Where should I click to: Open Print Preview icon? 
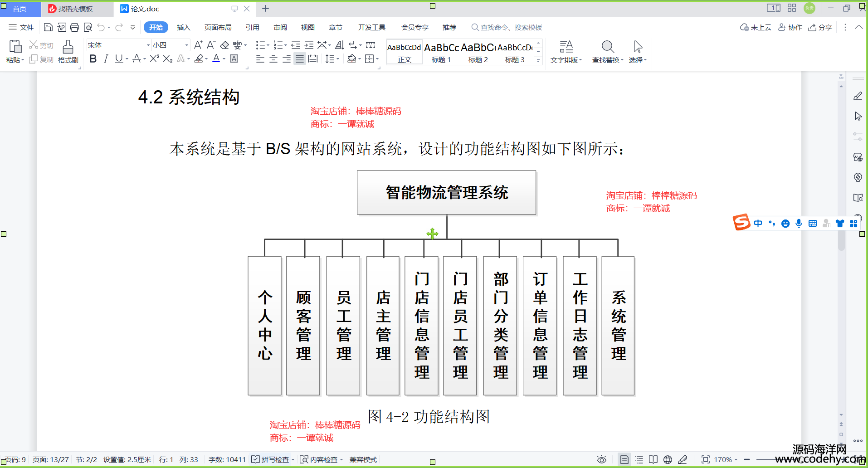88,27
